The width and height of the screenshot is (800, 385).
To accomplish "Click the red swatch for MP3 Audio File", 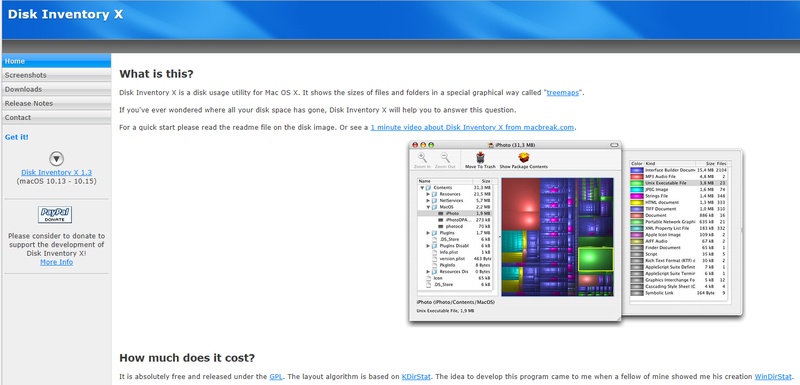I will pyautogui.click(x=637, y=176).
